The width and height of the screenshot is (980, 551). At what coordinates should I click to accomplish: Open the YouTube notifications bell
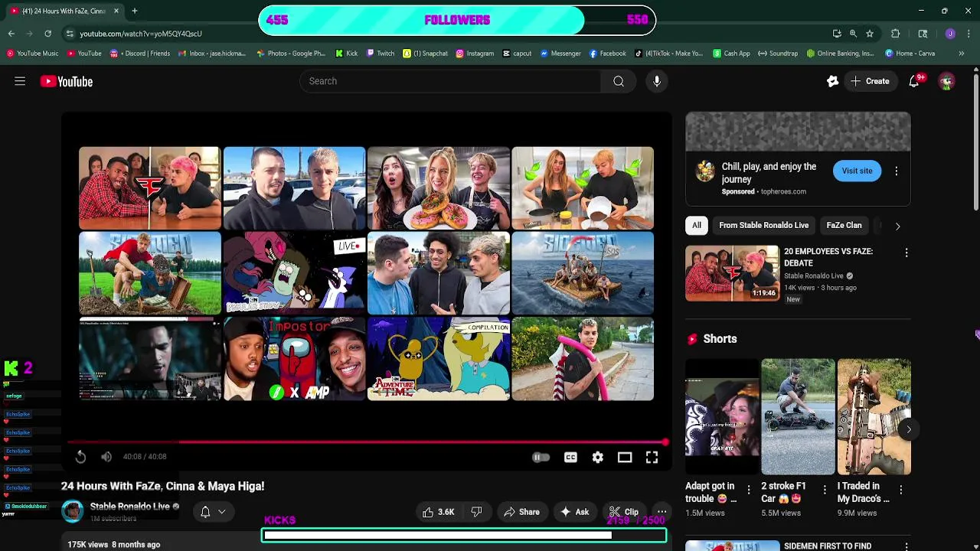pyautogui.click(x=914, y=81)
